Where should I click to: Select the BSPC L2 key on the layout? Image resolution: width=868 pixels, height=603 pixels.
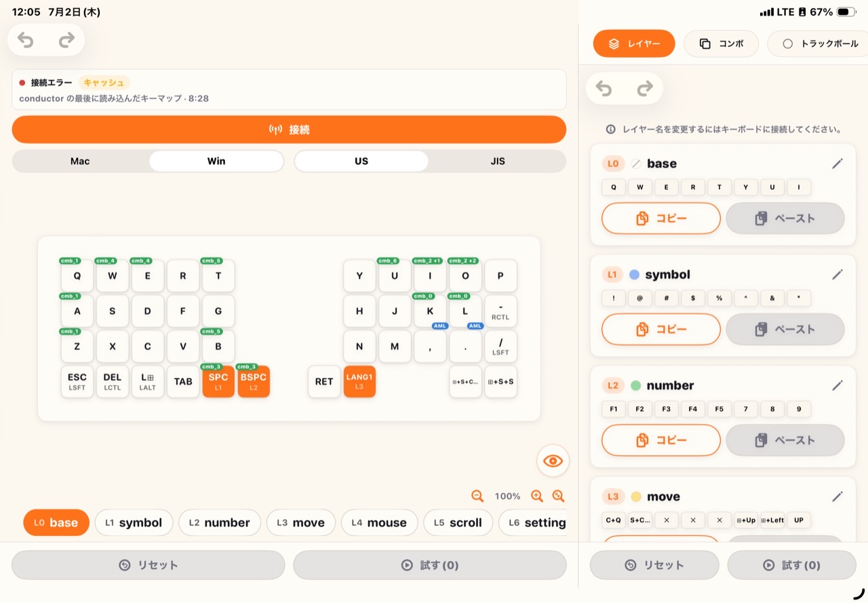[254, 382]
